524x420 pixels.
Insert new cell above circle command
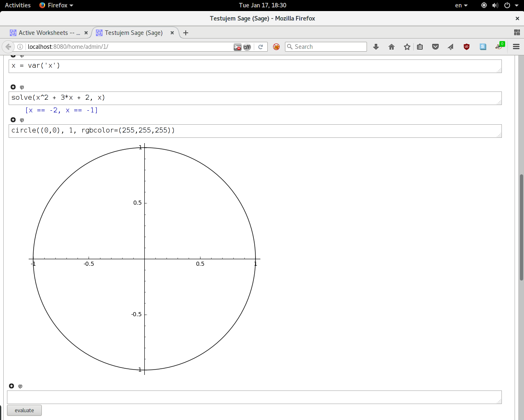(x=13, y=120)
